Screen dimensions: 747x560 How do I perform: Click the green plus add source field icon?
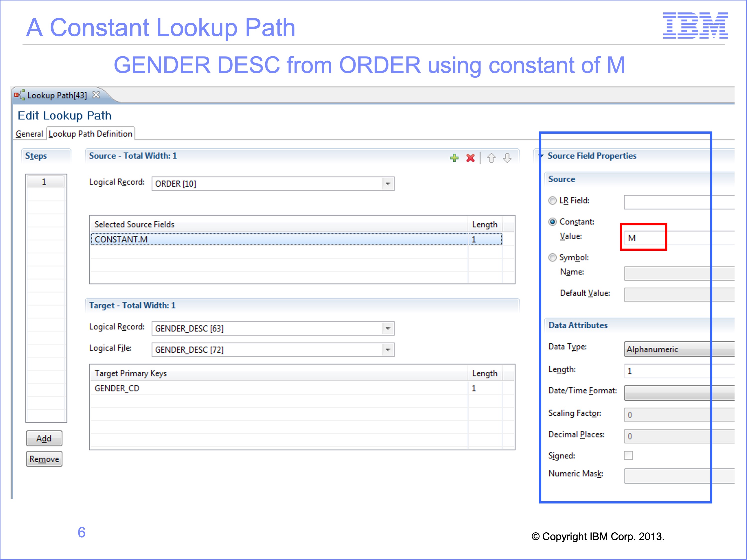(x=454, y=158)
